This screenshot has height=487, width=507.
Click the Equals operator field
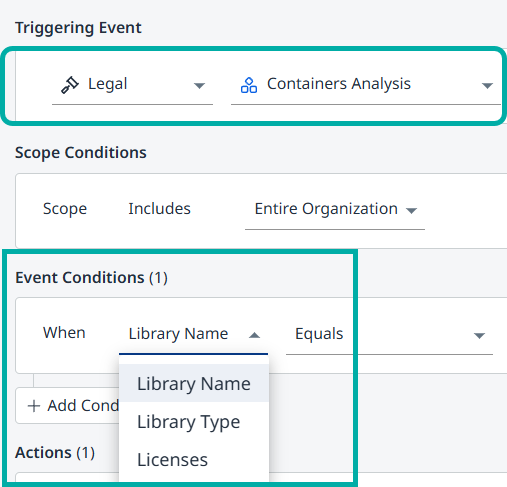(x=389, y=334)
